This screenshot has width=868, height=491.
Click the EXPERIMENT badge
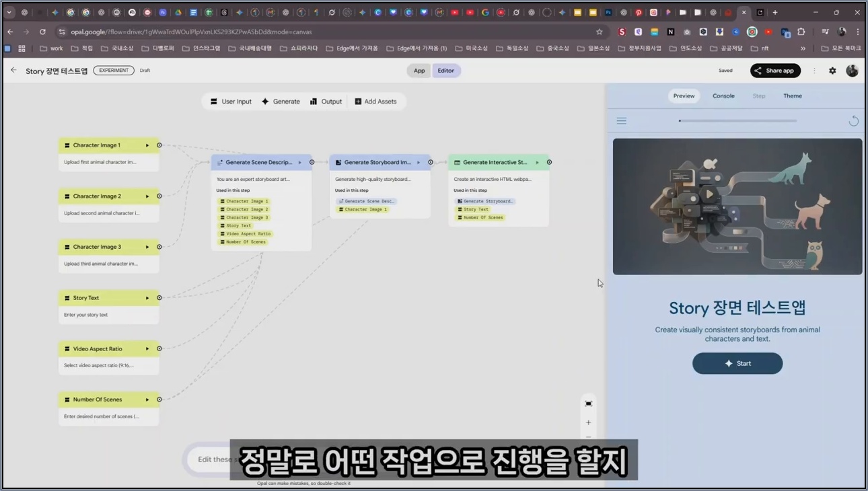(114, 71)
